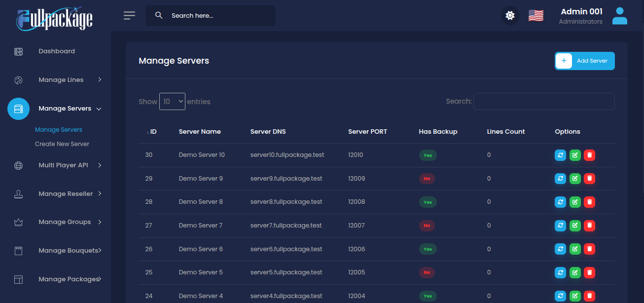644x303 pixels.
Task: Edit Demo Server 5 with green icon
Action: coord(575,272)
